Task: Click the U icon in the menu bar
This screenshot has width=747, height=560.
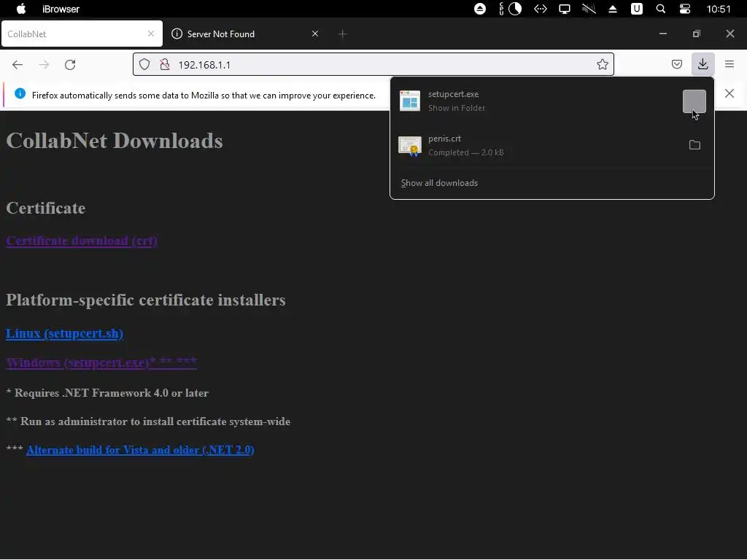Action: [x=636, y=9]
